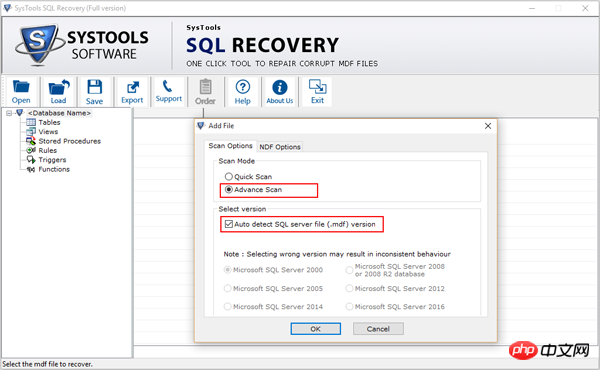Click the Exit toolbar icon

click(x=317, y=91)
